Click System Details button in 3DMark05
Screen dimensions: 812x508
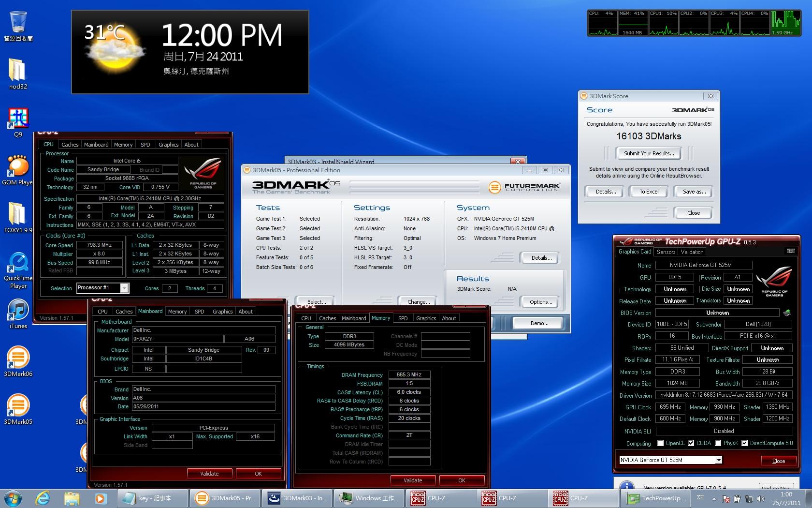(x=541, y=258)
